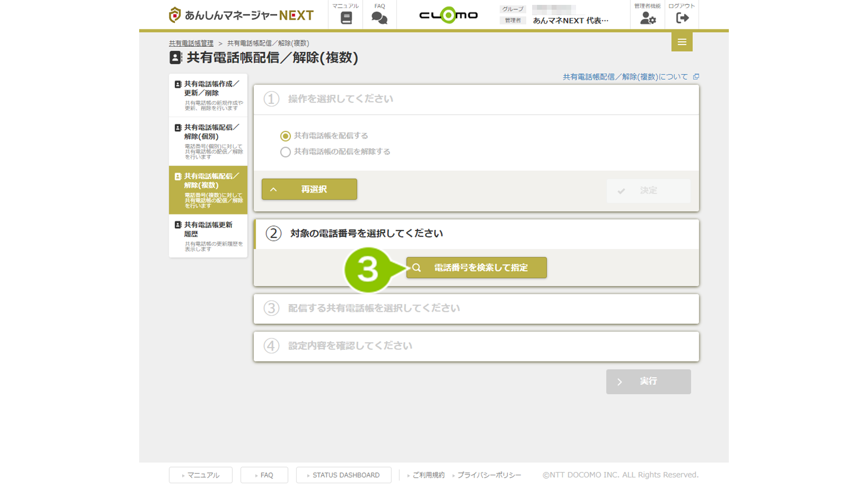Click external link icon beside help link
Screen dimensions: 868x488
696,77
